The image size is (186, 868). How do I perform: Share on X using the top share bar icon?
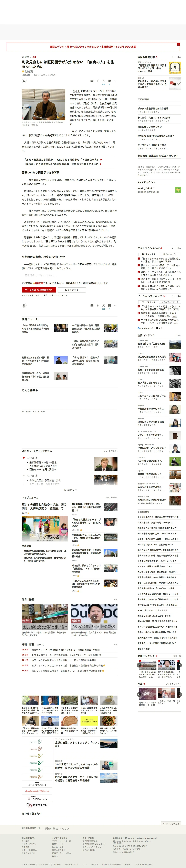(104, 81)
